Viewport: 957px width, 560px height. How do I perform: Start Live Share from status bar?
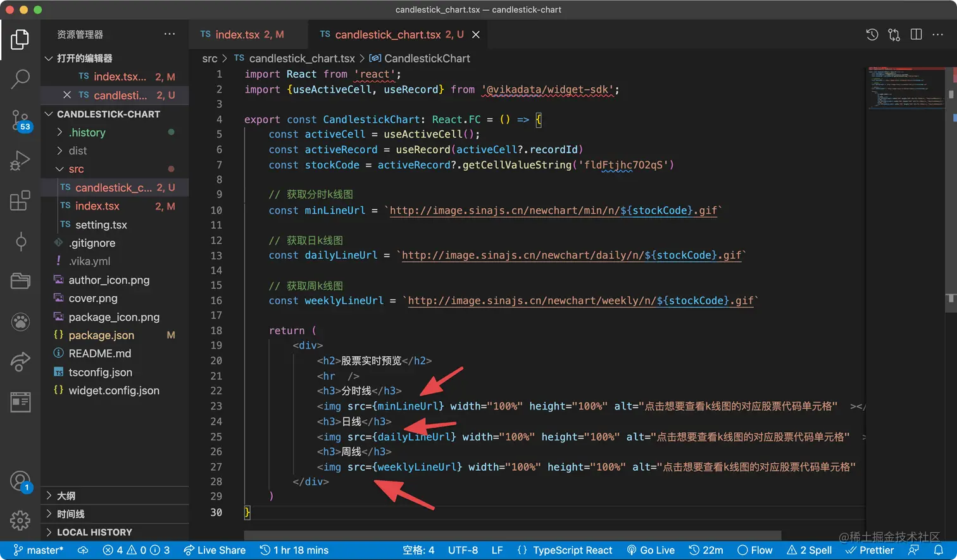(x=215, y=551)
